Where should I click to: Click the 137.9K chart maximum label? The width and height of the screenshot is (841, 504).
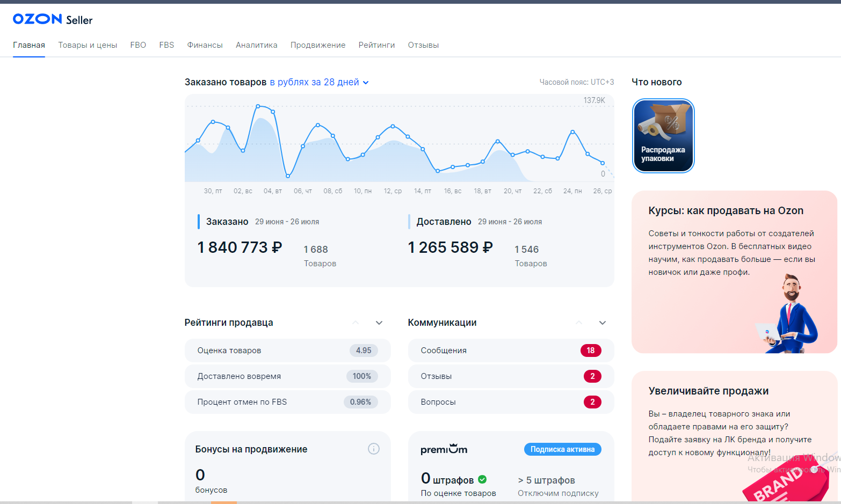click(x=595, y=100)
